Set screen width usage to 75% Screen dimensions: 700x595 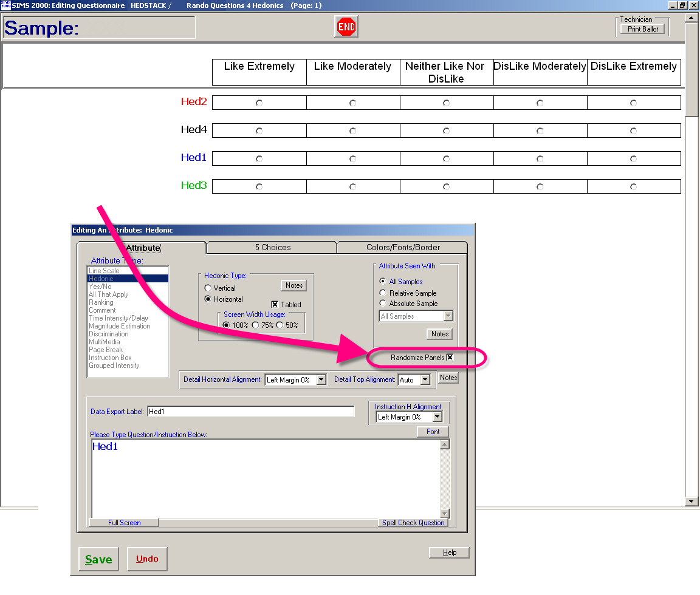[255, 325]
